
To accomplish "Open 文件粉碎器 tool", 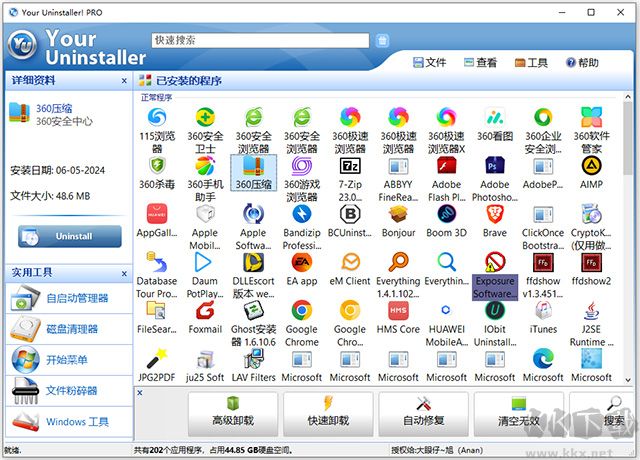I will 69,391.
